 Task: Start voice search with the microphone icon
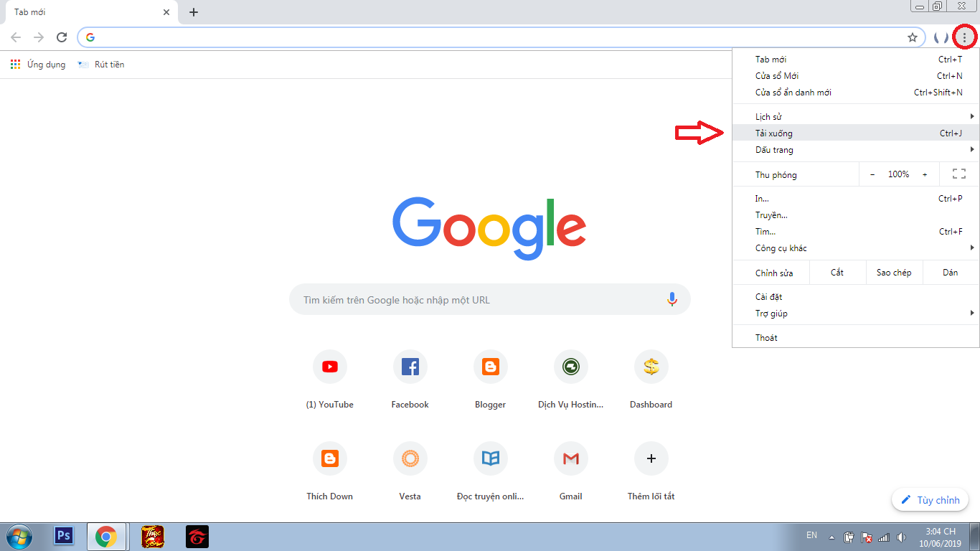(672, 300)
